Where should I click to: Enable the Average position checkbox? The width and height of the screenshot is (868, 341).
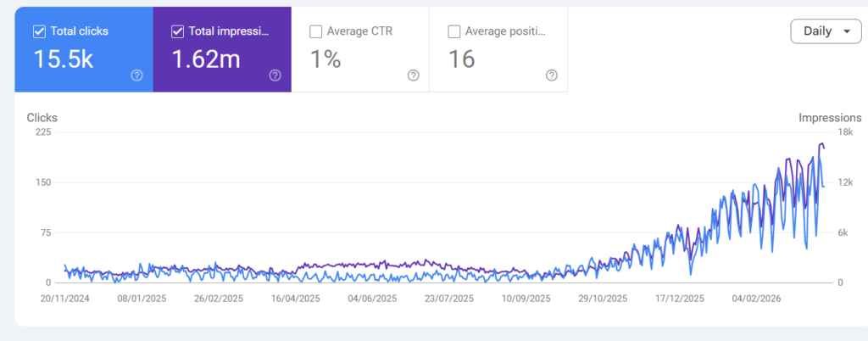[x=454, y=32]
